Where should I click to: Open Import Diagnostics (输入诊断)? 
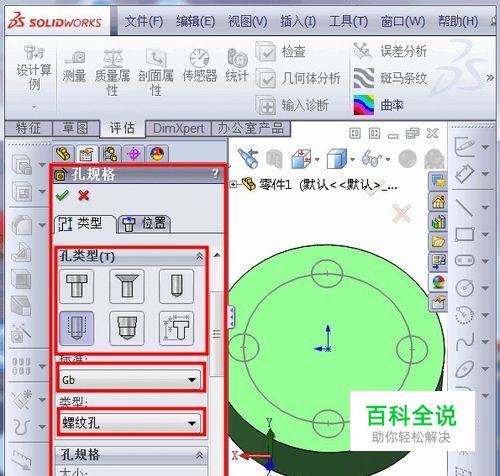click(x=292, y=105)
